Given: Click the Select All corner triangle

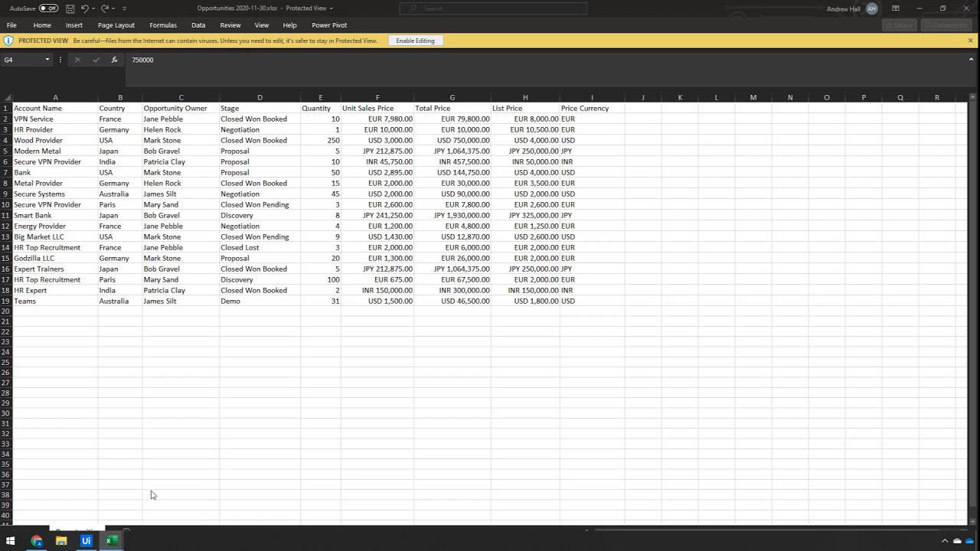Looking at the screenshot, I should click(x=6, y=98).
